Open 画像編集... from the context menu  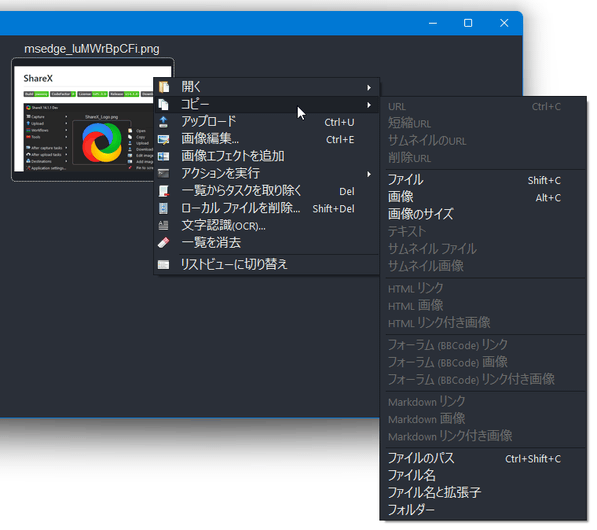[x=267, y=139]
